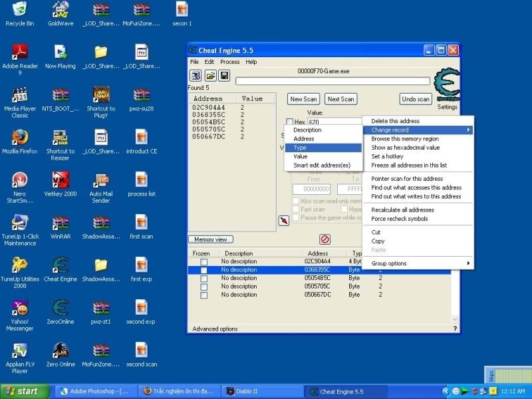532x399 pixels.
Task: Open the Process menu
Action: 229,62
